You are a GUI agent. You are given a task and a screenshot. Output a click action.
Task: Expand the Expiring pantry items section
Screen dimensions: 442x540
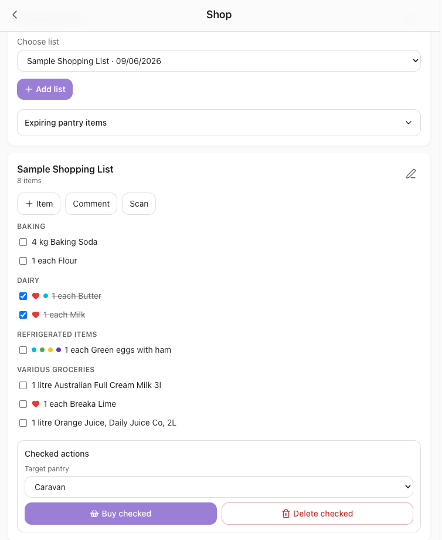tap(219, 123)
